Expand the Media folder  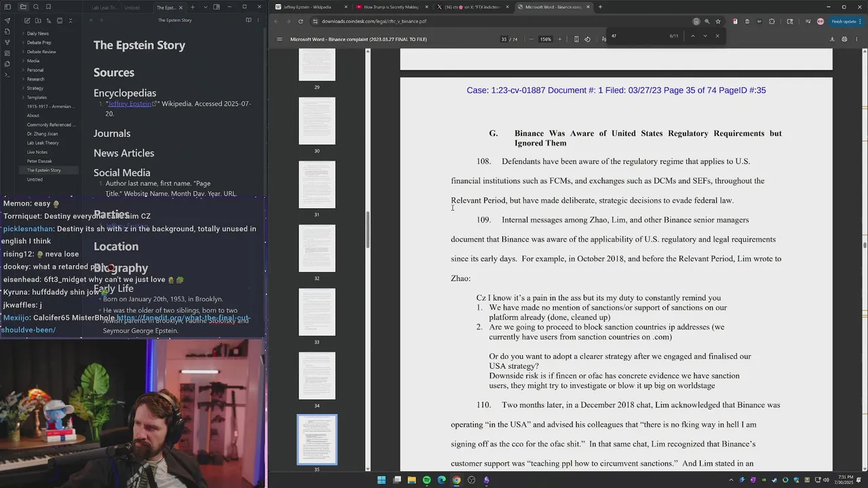point(33,61)
